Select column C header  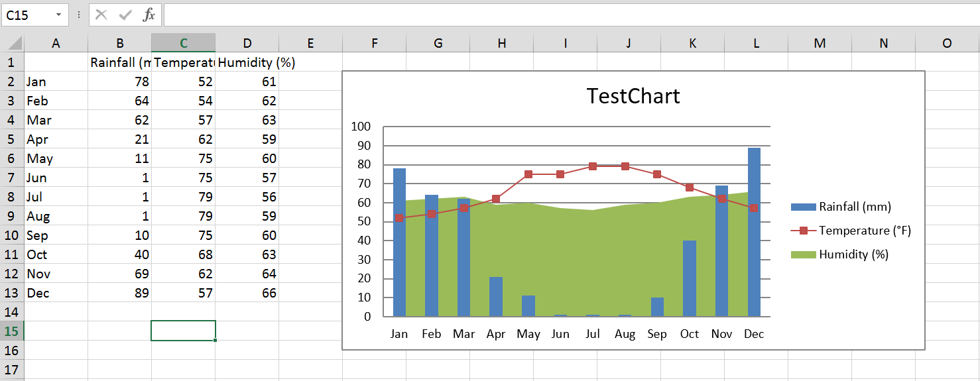pos(184,43)
